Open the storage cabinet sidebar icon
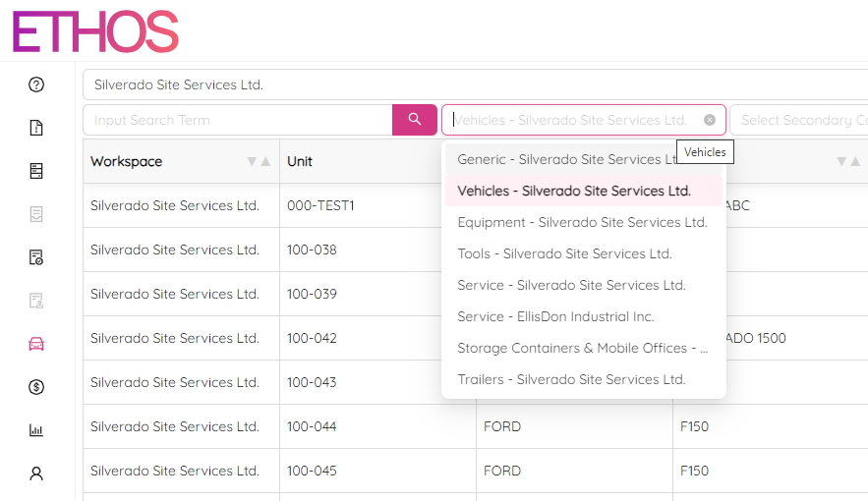Screen dimensions: 868x501 [x=36, y=171]
